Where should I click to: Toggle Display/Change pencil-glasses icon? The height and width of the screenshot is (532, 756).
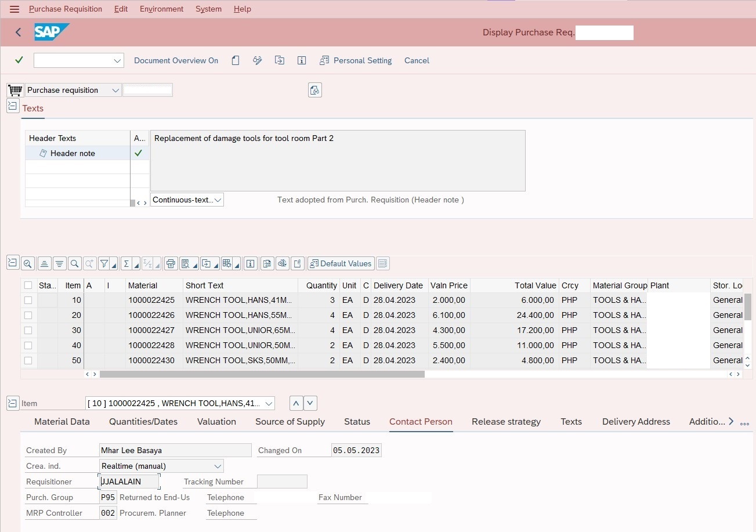point(258,60)
